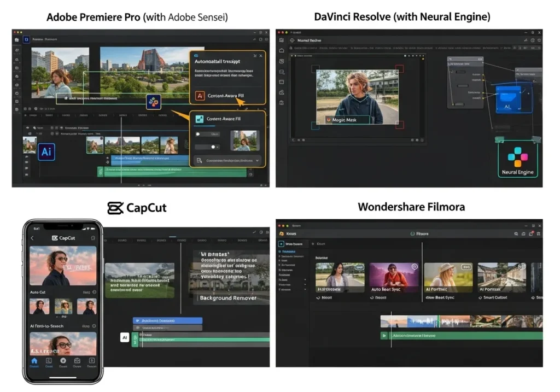560x392 pixels.
Task: Expand the dropdown at the Content-Aware Fill panel bottom
Action: click(x=257, y=160)
